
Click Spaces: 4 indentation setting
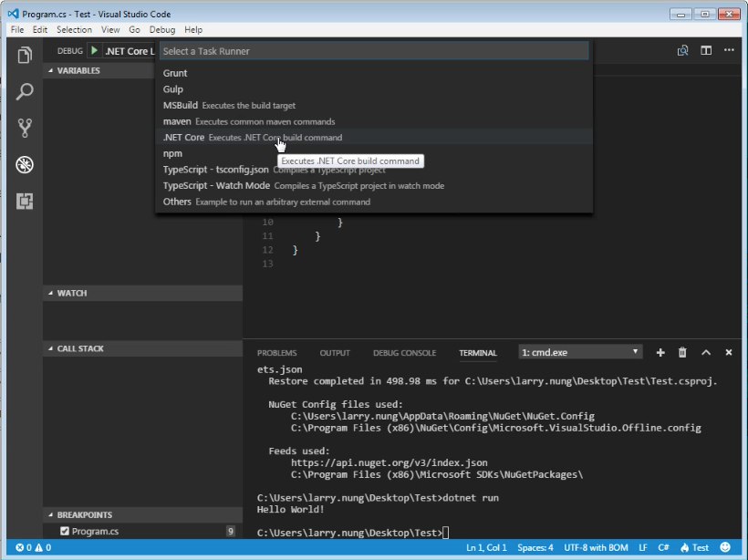pyautogui.click(x=535, y=547)
